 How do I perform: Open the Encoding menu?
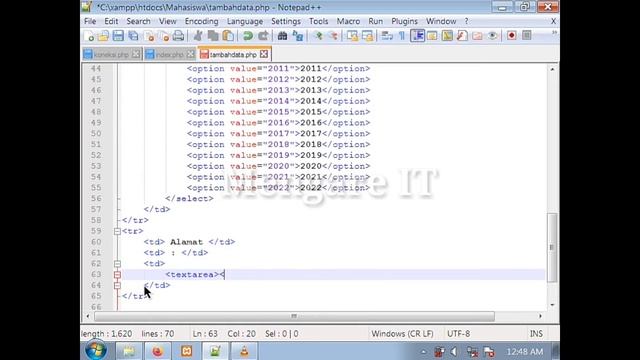click(x=202, y=21)
